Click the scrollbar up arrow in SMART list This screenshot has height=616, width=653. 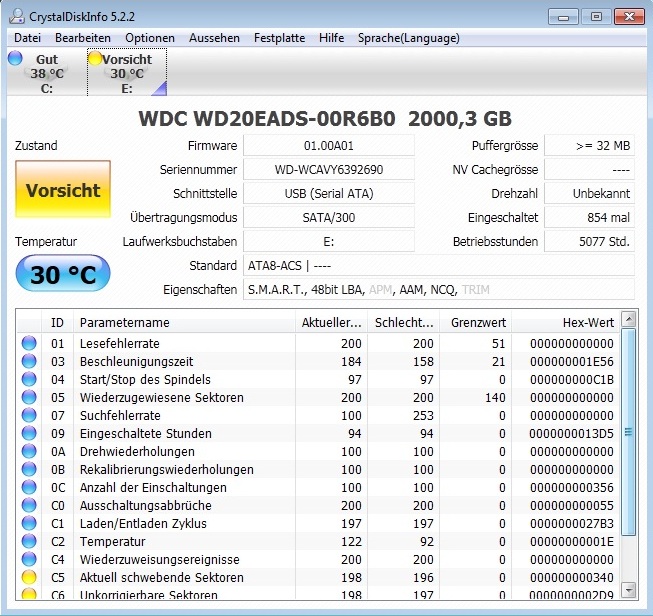[628, 319]
